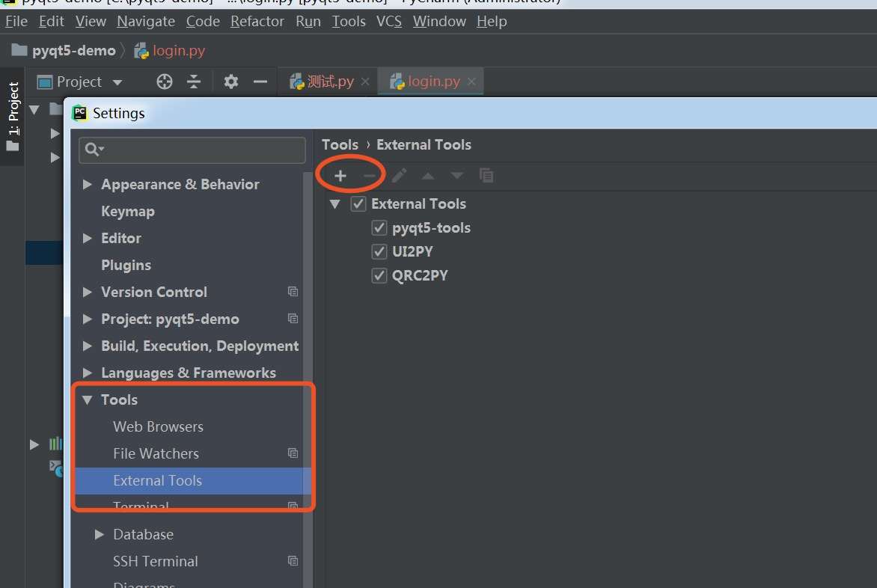Viewport: 877px width, 588px height.
Task: Switch to the 测试.py tab
Action: click(327, 81)
